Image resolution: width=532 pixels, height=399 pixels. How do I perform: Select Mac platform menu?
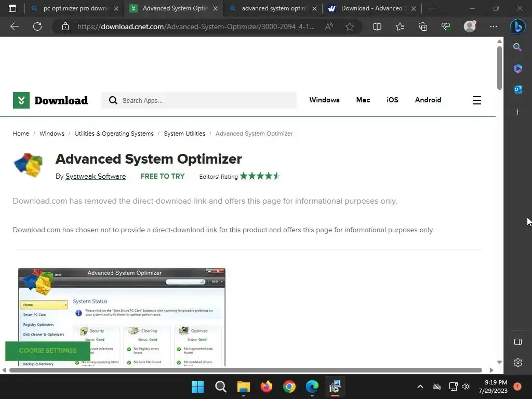click(x=363, y=100)
